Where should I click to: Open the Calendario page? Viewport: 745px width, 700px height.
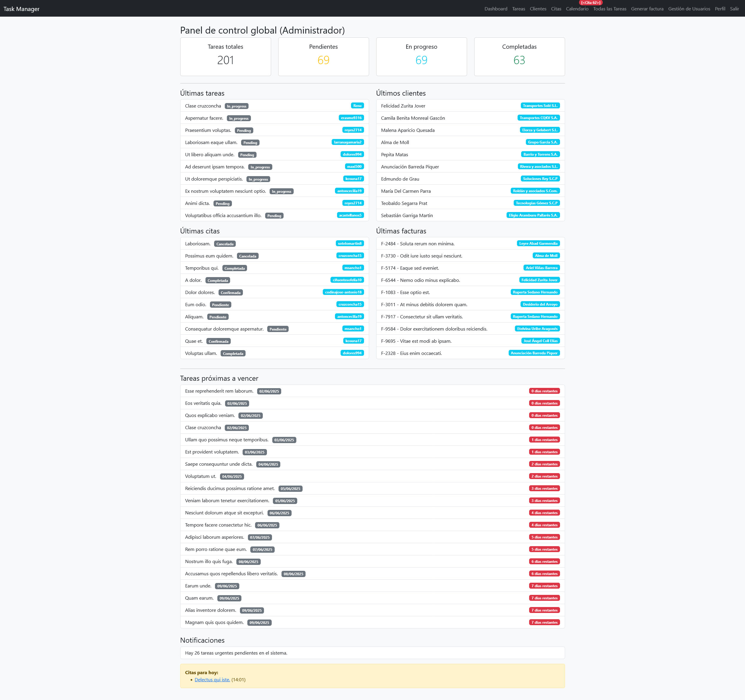coord(577,9)
